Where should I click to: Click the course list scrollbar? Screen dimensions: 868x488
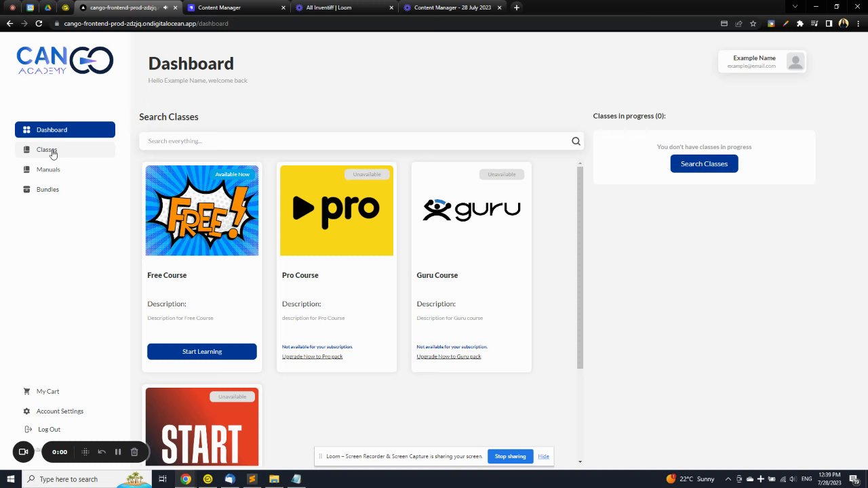tap(580, 268)
